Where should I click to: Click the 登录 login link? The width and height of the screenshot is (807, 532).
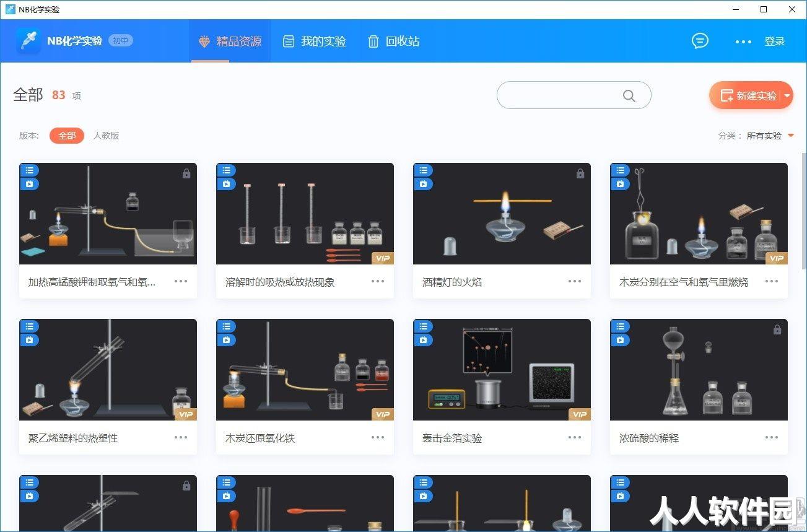point(775,41)
